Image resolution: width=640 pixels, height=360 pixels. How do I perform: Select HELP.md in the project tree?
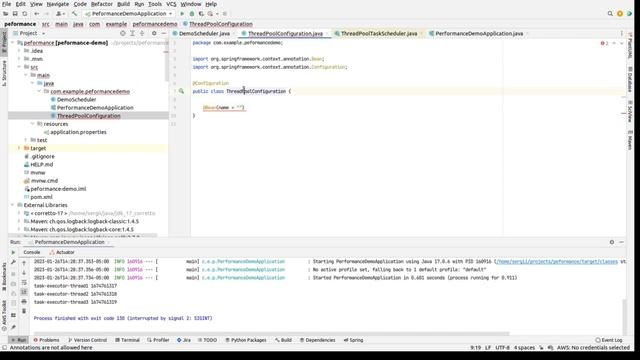click(42, 164)
